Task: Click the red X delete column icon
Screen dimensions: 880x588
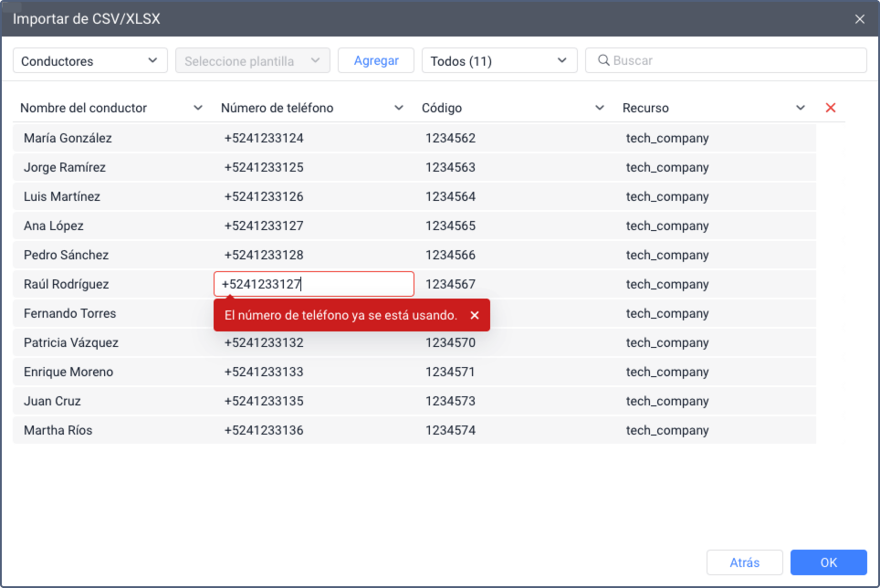Action: coord(831,108)
